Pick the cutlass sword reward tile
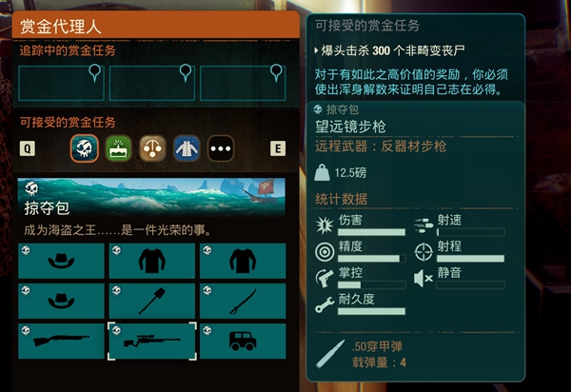Image resolution: width=571 pixels, height=392 pixels. tap(243, 301)
